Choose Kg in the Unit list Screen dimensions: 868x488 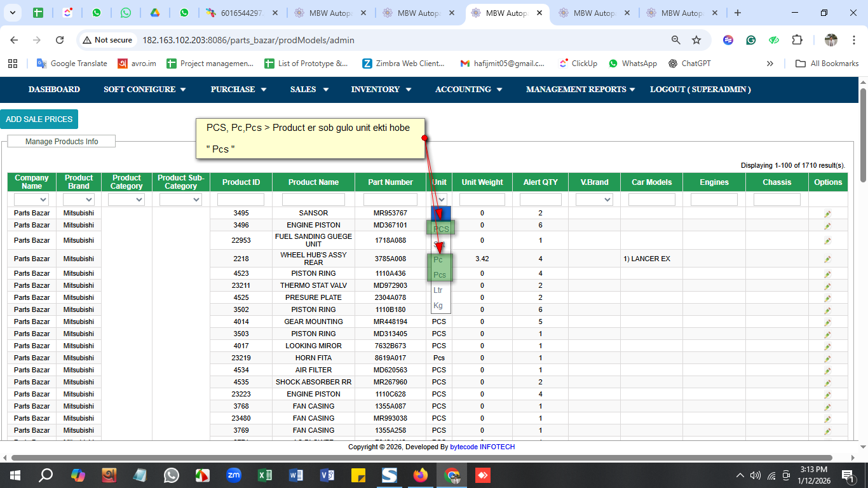[440, 306]
